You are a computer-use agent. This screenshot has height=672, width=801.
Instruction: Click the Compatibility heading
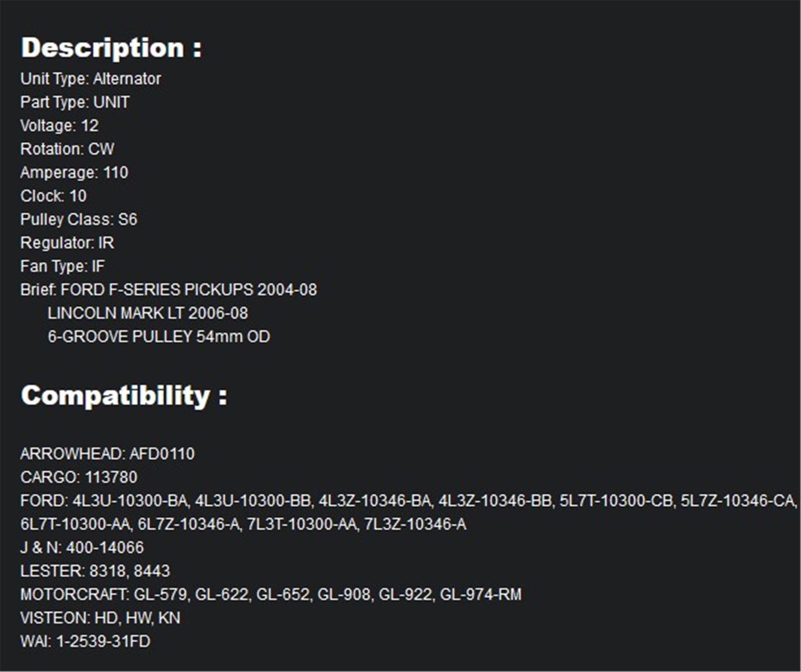(124, 396)
